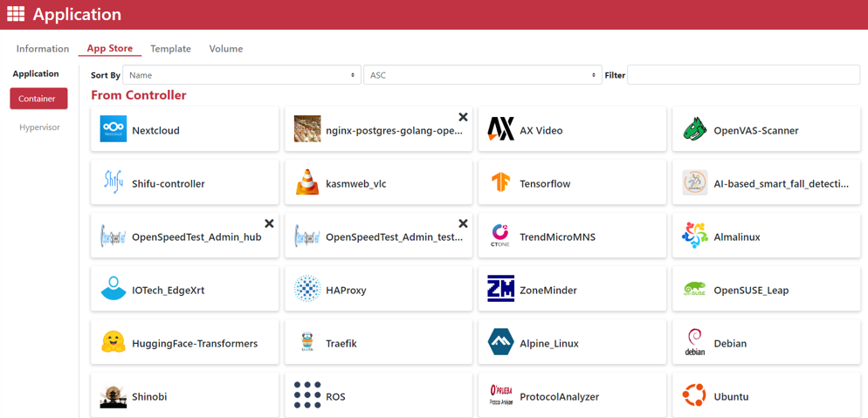
Task: Switch to the Information tab
Action: point(43,49)
